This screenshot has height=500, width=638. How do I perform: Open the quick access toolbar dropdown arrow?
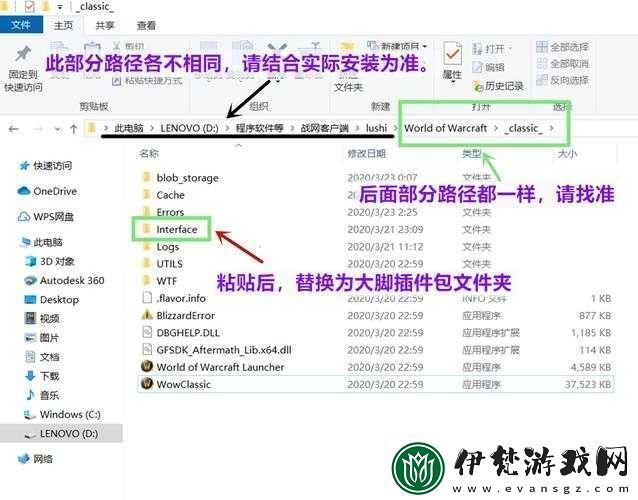[60, 7]
